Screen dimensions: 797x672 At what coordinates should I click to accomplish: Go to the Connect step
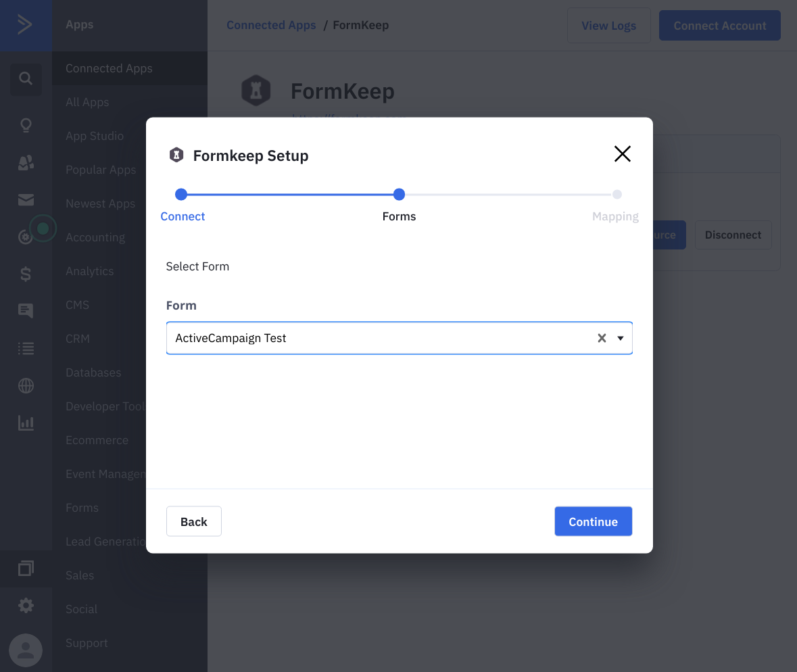click(x=183, y=216)
